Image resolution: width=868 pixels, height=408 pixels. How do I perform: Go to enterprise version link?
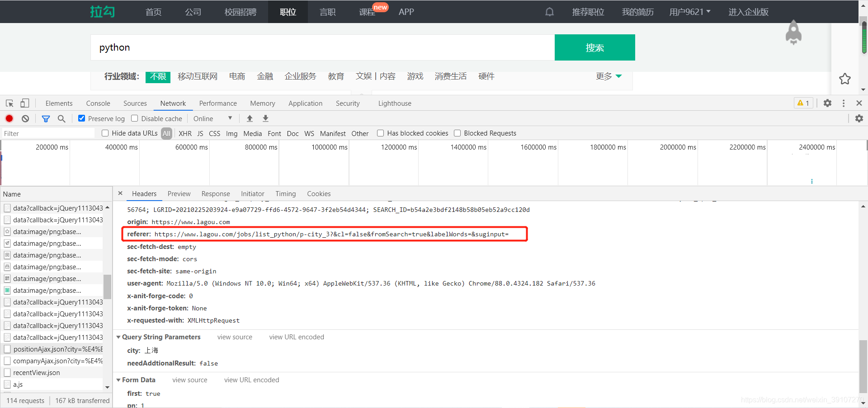(748, 12)
